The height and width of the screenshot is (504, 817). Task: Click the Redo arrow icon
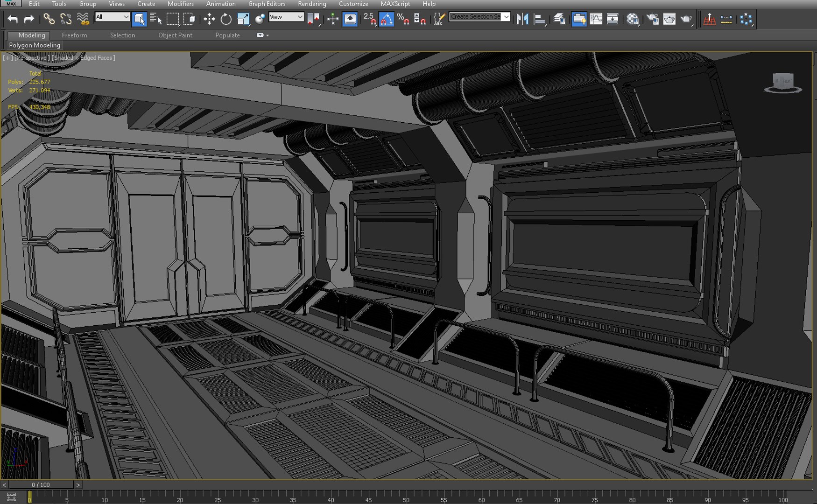[x=29, y=19]
